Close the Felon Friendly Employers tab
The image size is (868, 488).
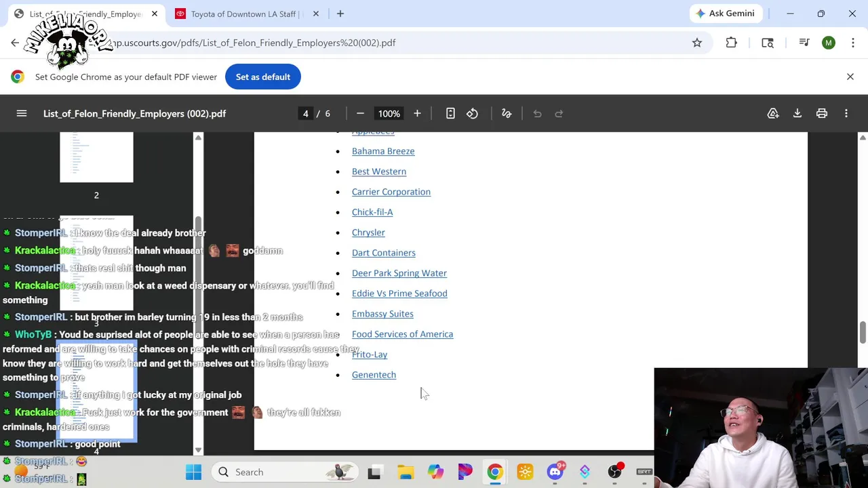point(155,14)
